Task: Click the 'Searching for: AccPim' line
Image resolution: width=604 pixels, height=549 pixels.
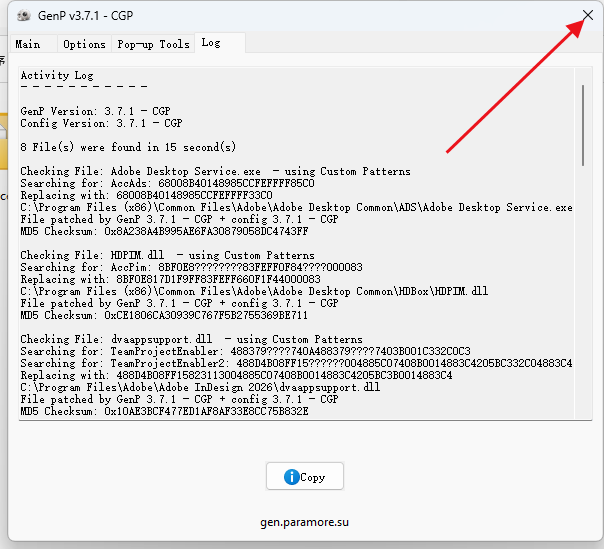Action: 191,267
